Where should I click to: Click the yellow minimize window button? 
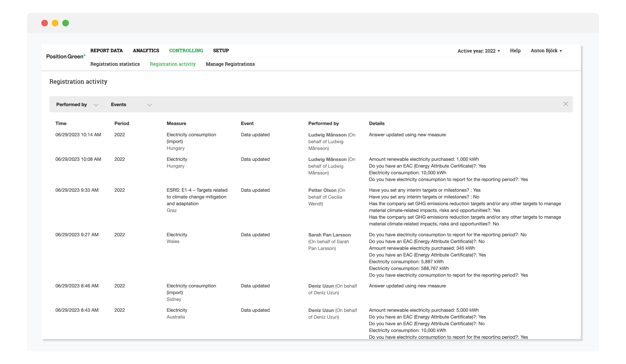click(55, 23)
